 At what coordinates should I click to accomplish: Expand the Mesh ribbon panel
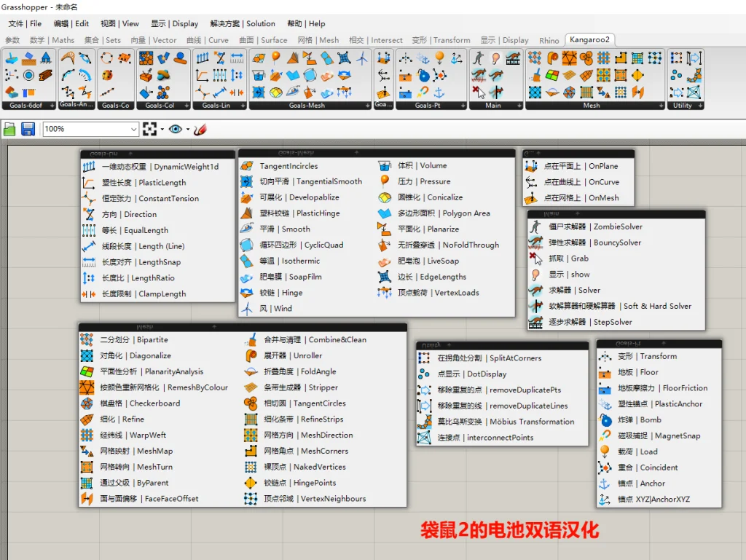[661, 106]
